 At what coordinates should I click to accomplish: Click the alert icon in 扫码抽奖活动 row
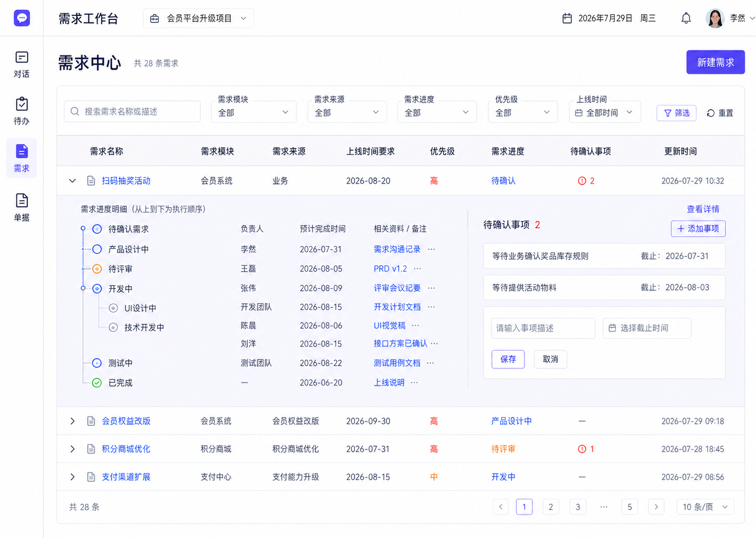tap(582, 181)
